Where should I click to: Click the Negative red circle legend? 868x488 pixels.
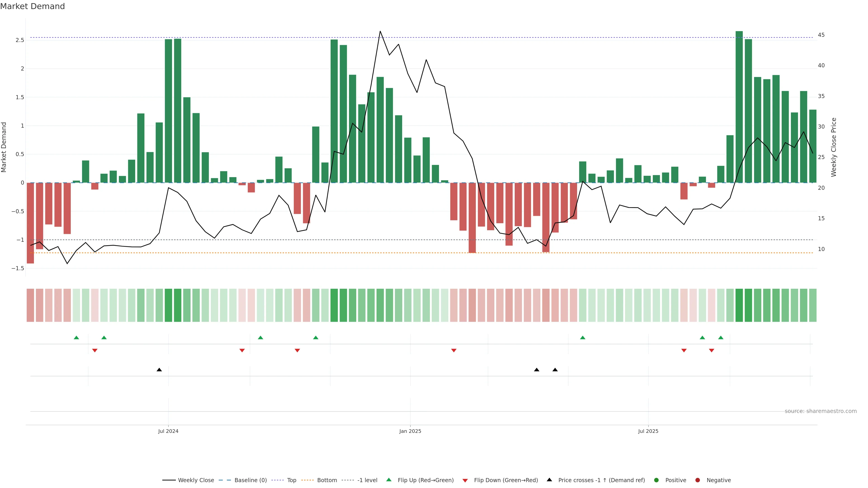pos(698,480)
